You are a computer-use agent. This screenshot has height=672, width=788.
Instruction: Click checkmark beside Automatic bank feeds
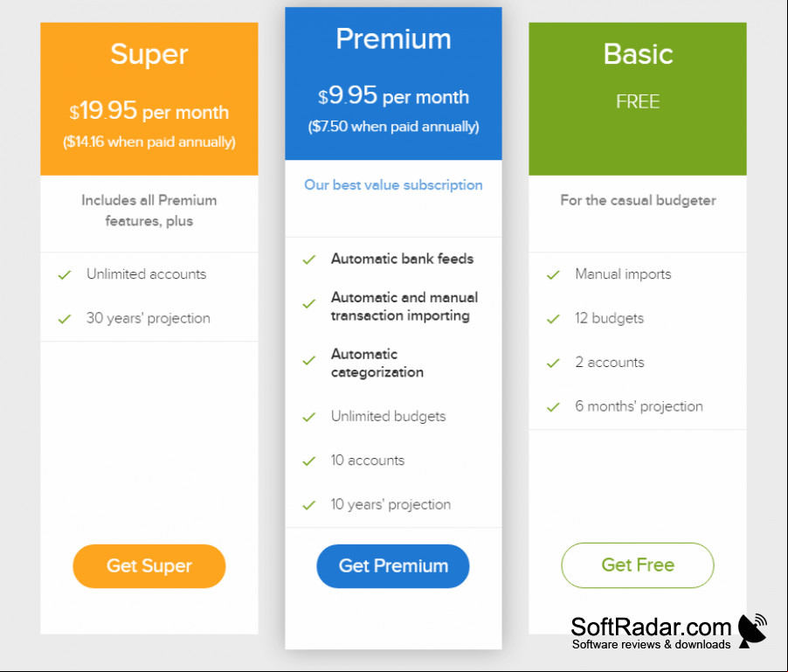click(x=309, y=260)
